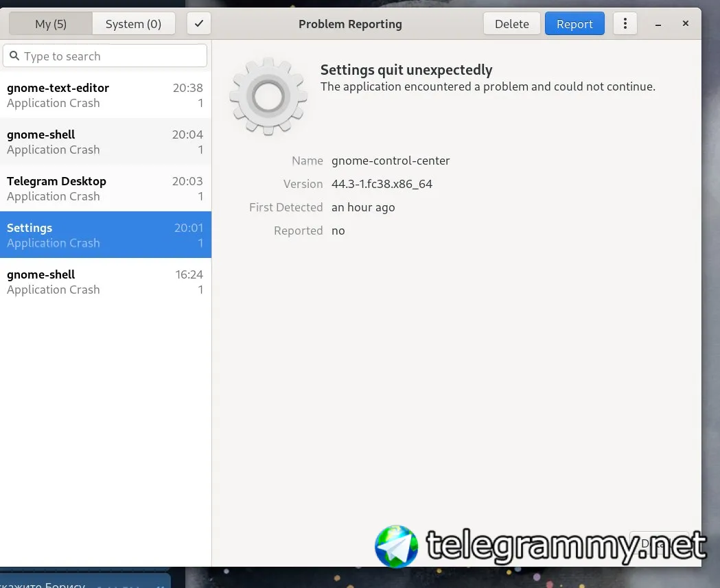Open the three-dot menu in header
The height and width of the screenshot is (588, 720).
(625, 23)
